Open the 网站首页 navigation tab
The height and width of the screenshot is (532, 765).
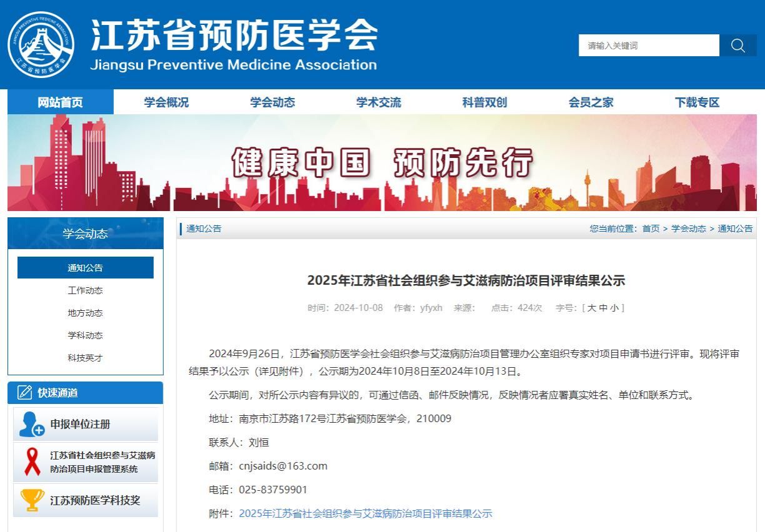(60, 102)
